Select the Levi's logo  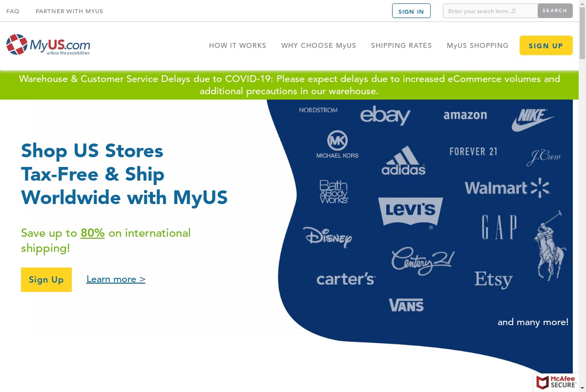411,213
